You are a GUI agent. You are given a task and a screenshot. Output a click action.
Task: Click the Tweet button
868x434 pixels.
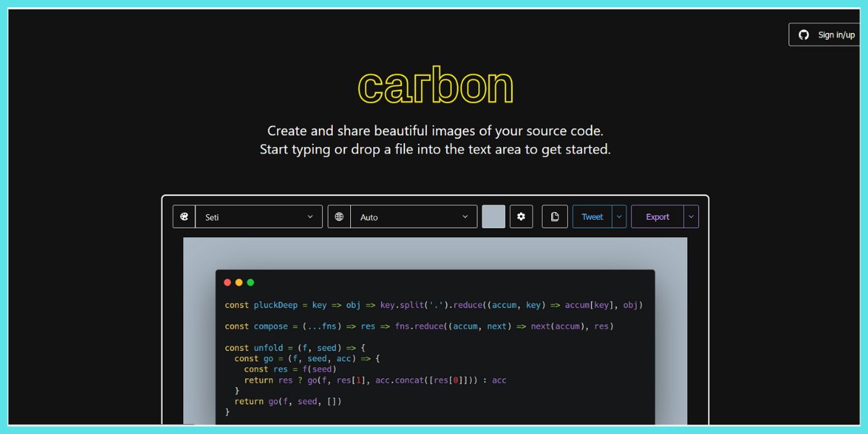[x=592, y=216]
